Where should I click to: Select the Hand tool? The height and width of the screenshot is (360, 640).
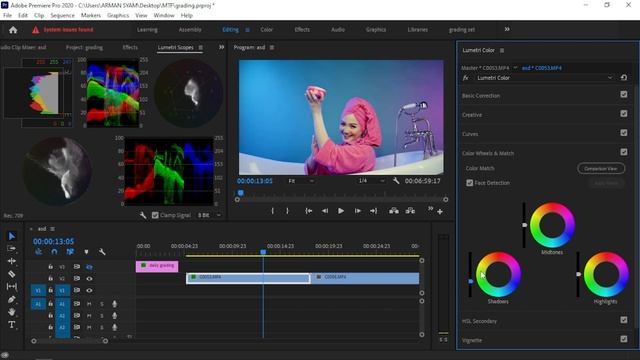point(11,312)
